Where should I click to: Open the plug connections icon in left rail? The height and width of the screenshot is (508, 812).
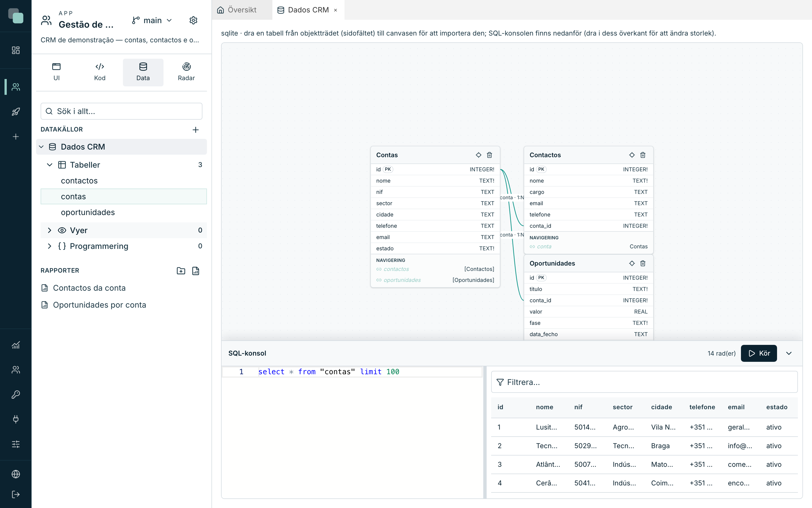[x=16, y=419]
